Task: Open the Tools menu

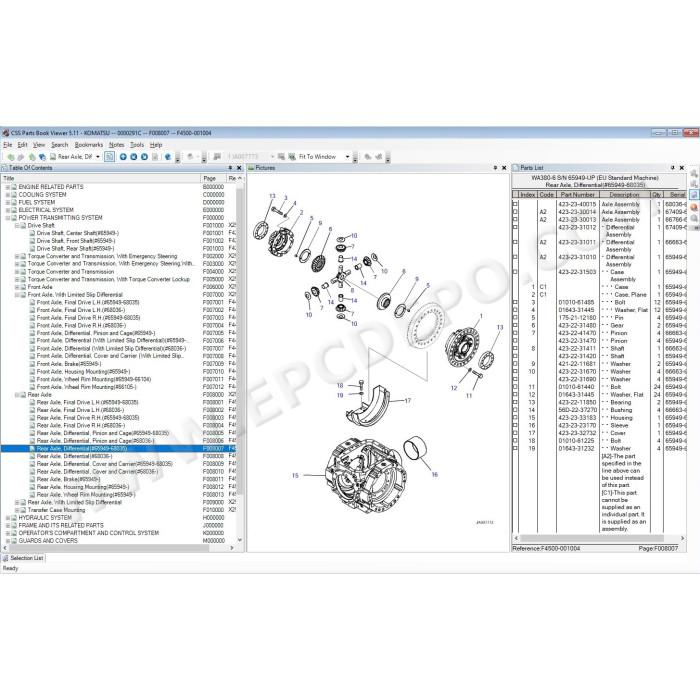Action: [137, 145]
